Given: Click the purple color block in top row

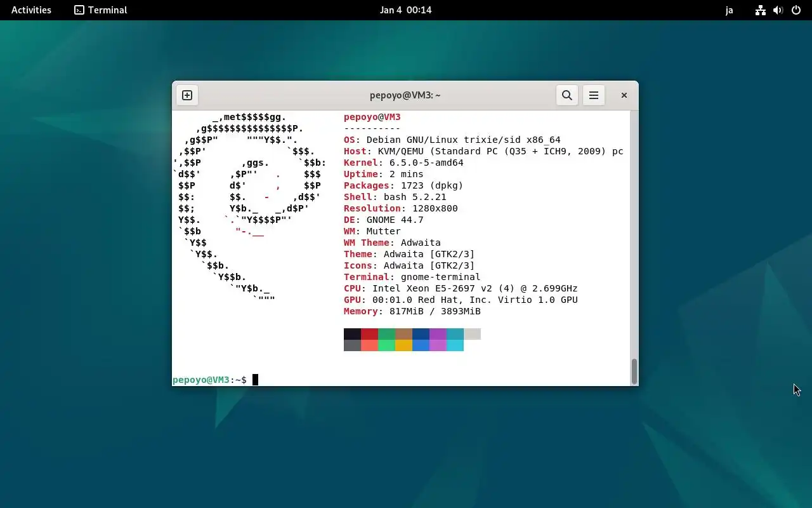Looking at the screenshot, I should [438, 334].
